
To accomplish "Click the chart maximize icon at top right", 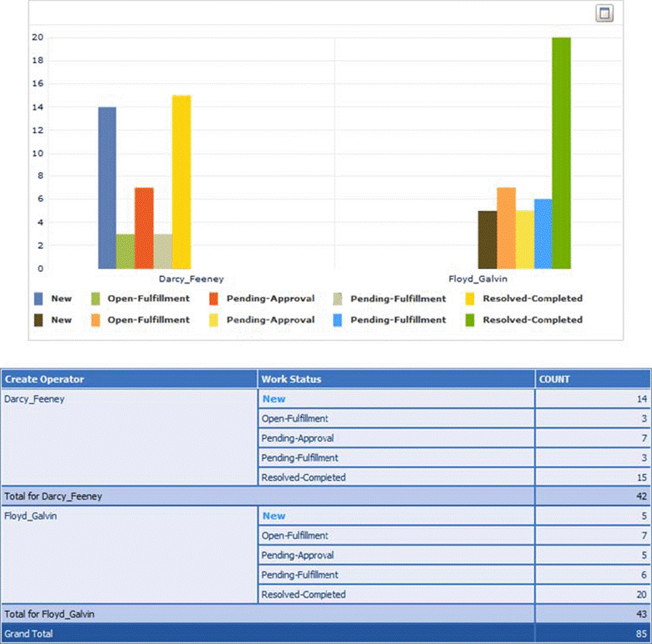I will tap(604, 13).
